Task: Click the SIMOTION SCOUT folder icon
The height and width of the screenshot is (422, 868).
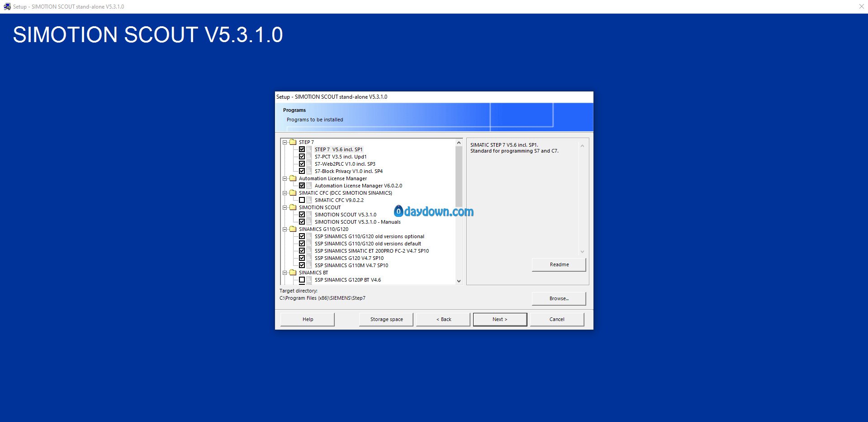Action: coord(293,207)
